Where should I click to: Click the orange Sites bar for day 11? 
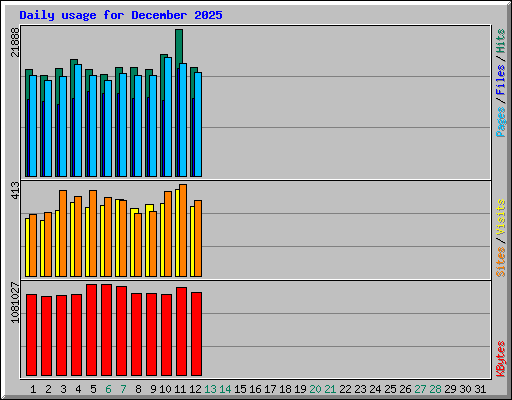point(183,230)
